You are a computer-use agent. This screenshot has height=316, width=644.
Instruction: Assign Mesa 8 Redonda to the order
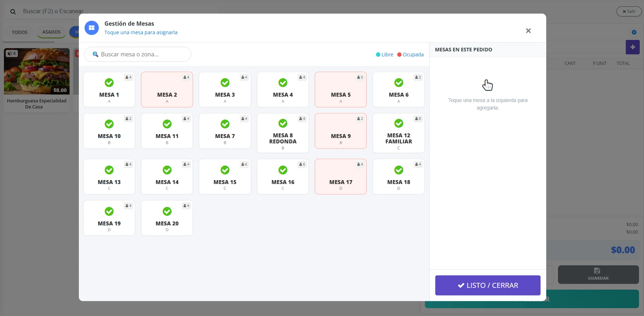[x=283, y=133]
